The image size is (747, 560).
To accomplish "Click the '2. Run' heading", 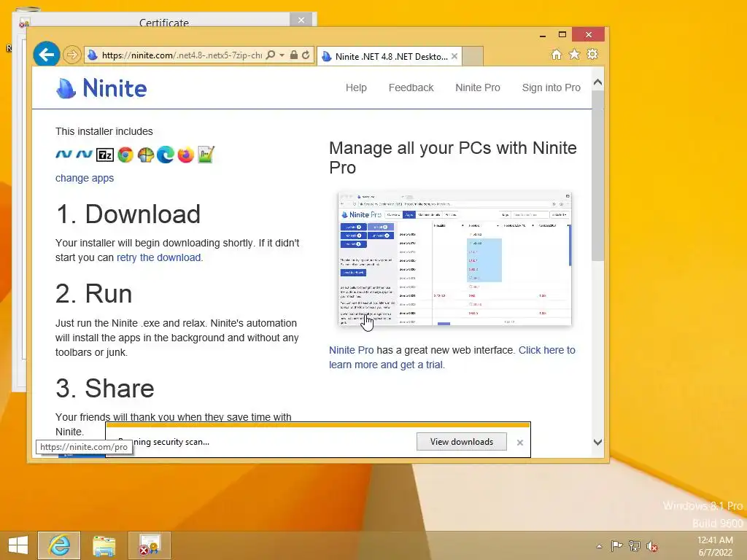I will (x=94, y=293).
